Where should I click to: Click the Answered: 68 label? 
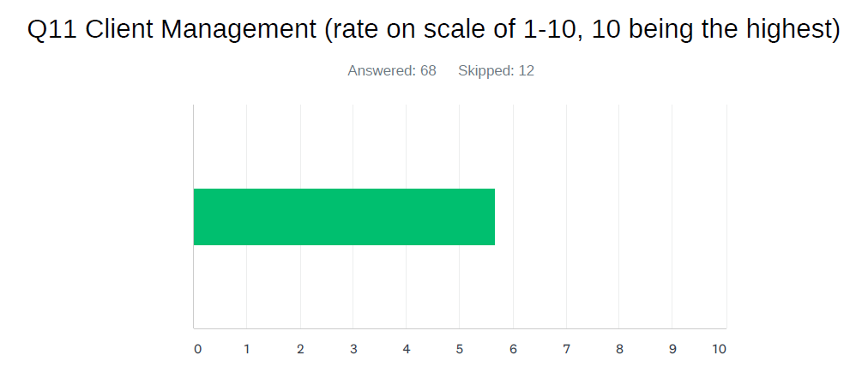coord(392,71)
